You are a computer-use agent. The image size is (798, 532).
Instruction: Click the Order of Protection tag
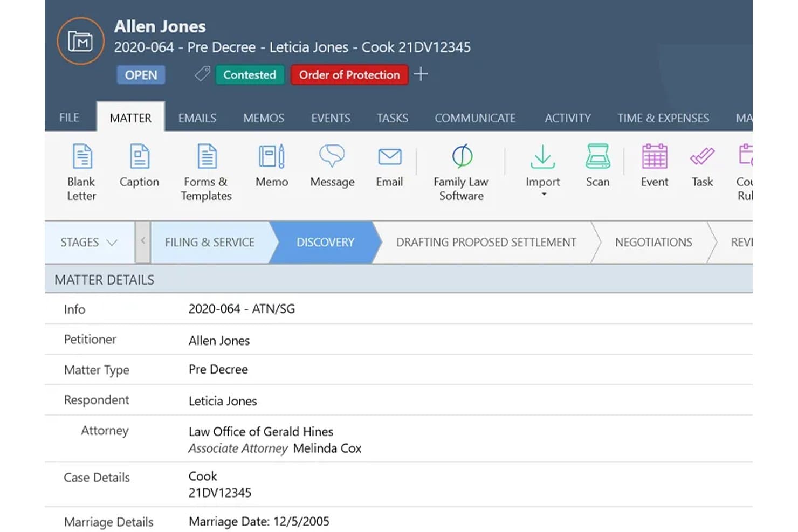point(349,75)
